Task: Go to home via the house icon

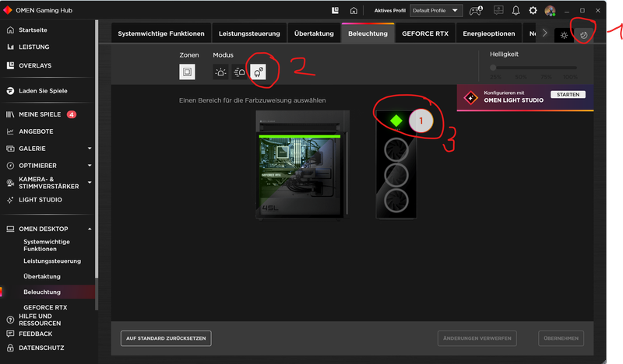Action: [354, 11]
